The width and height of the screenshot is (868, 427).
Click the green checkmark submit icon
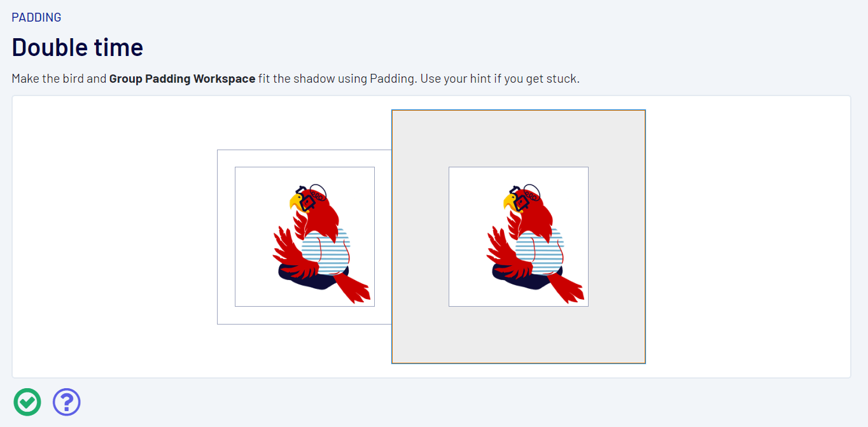click(27, 402)
